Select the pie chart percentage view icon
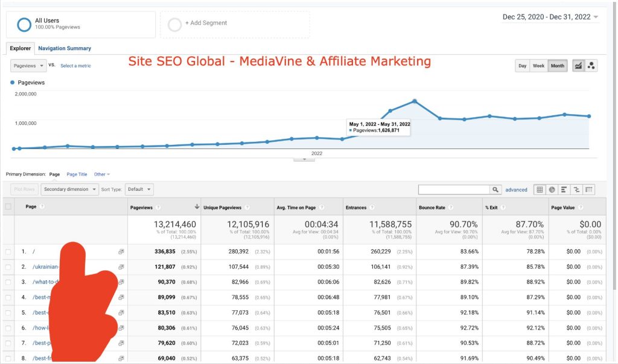The image size is (618, 364). 552,190
